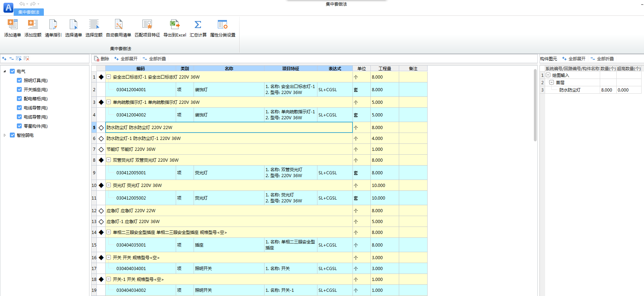
Task: Toggle the 配电箱柜(电) checkbox
Action: coord(19,99)
